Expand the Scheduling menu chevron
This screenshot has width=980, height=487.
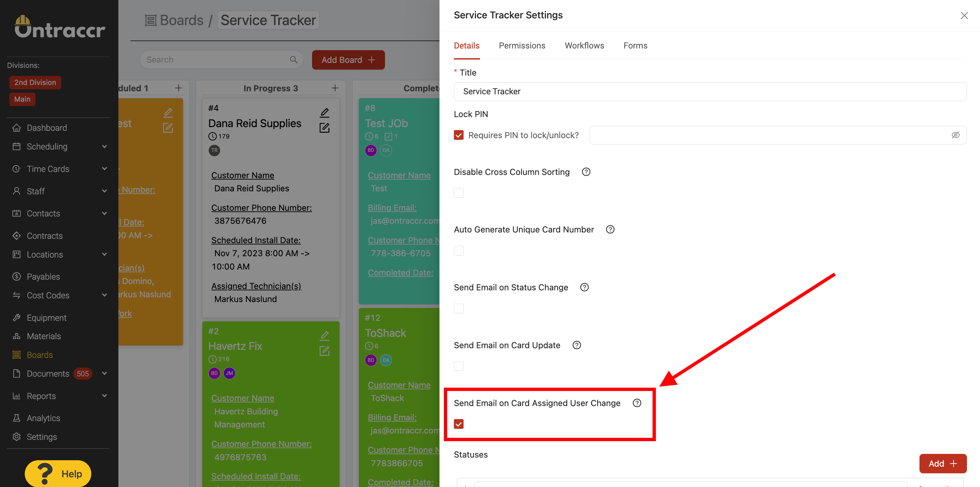(x=104, y=147)
